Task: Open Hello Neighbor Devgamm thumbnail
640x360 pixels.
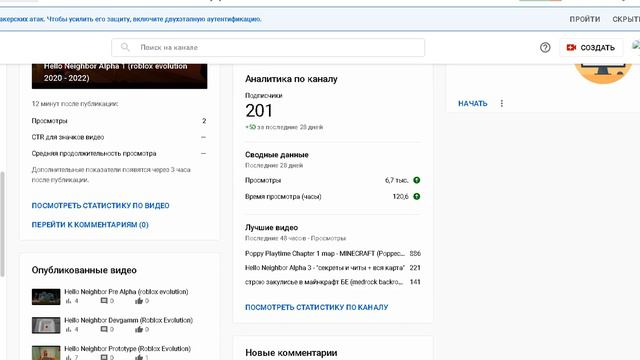Action: point(46,325)
